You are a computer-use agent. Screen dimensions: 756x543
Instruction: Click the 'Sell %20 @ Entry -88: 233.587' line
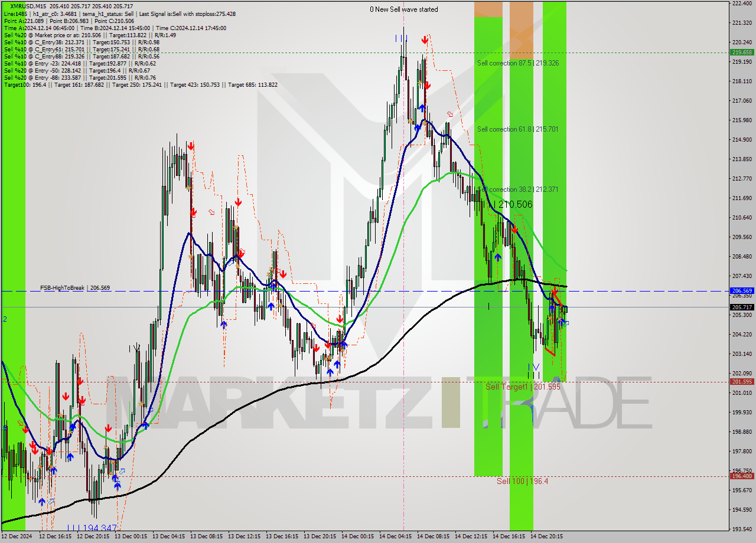click(80, 77)
